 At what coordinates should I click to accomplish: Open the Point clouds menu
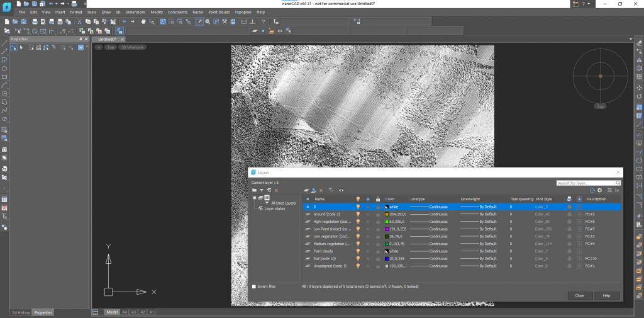[x=220, y=12]
